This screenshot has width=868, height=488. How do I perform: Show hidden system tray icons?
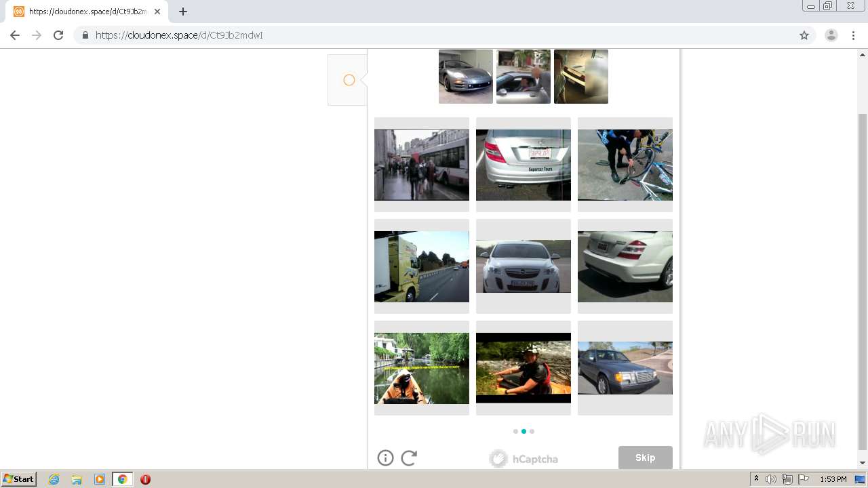tap(756, 479)
